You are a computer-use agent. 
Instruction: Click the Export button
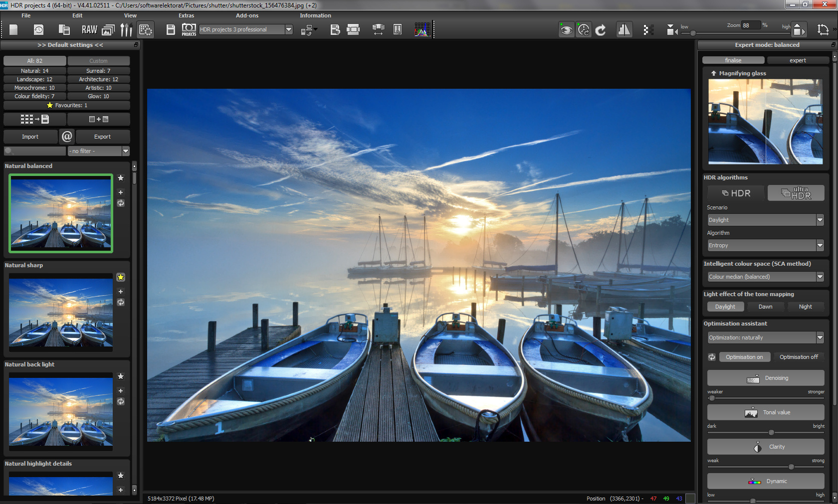[x=102, y=137]
